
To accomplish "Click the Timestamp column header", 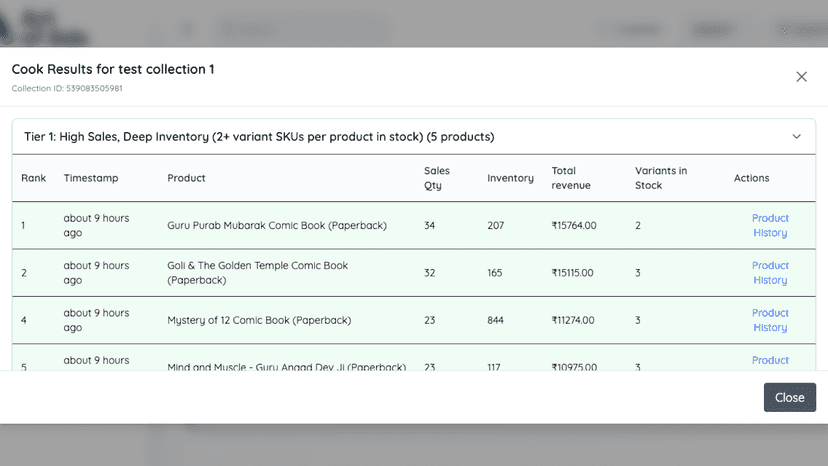I will point(91,178).
